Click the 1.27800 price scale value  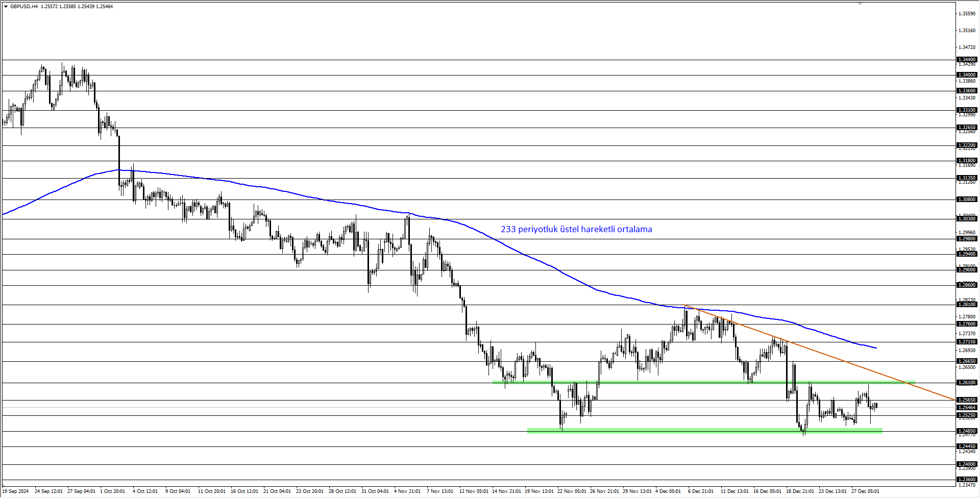pos(967,317)
